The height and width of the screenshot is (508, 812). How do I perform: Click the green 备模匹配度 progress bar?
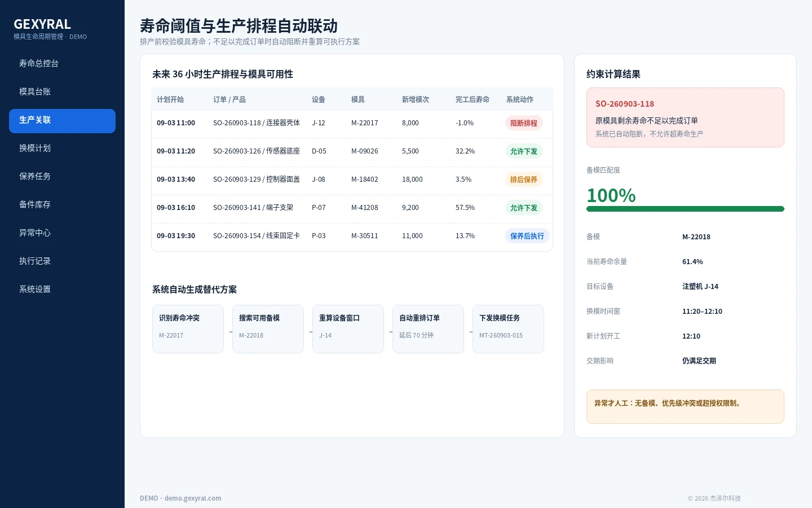point(685,209)
